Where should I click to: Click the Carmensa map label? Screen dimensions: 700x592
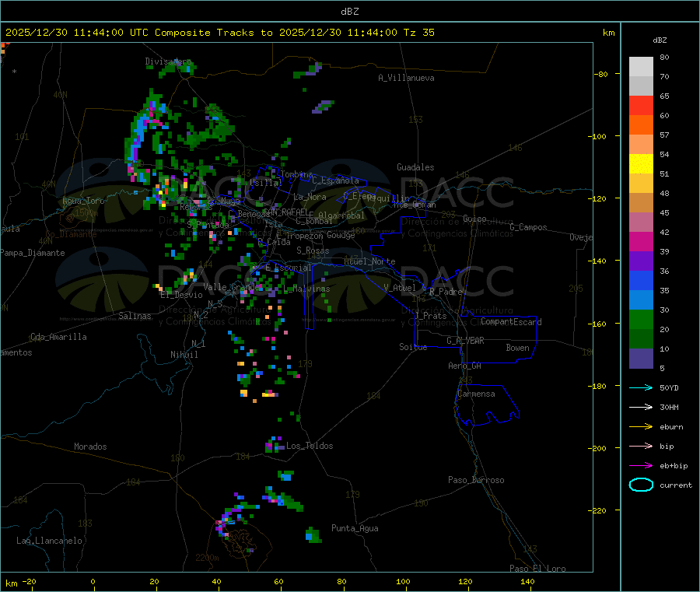[x=476, y=394]
